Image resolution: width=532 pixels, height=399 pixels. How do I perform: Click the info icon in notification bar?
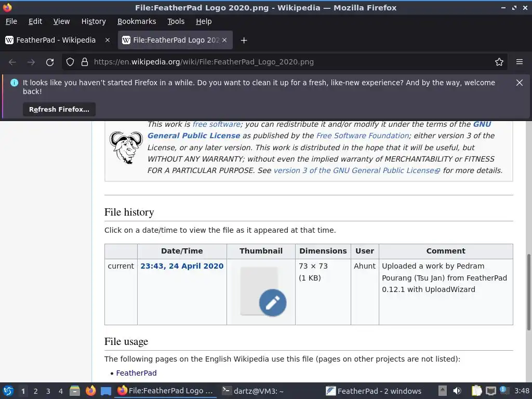click(14, 83)
